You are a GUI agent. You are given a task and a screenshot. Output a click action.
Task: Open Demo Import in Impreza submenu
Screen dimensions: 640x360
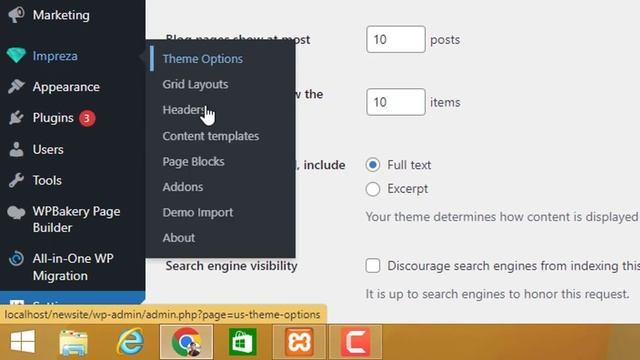tap(198, 212)
